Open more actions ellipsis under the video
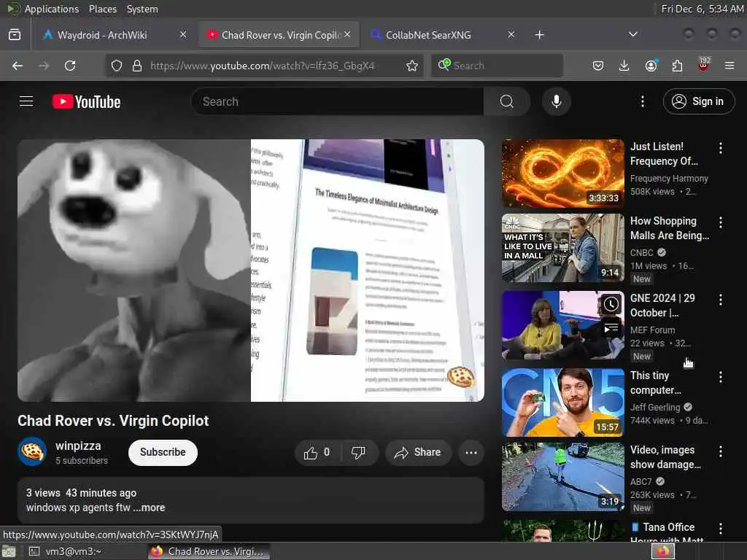This screenshot has width=747, height=560. 471,452
